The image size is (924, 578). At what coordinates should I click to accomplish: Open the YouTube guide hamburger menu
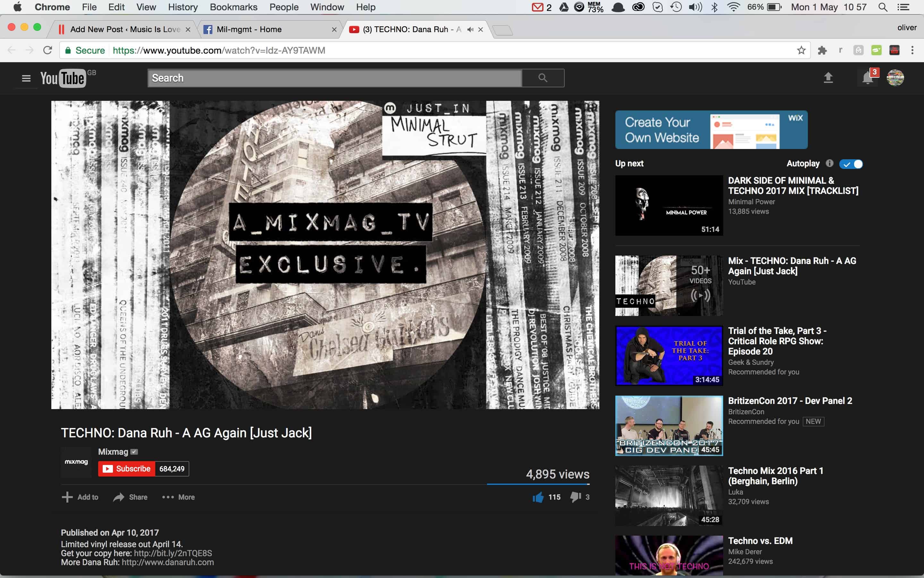click(26, 78)
